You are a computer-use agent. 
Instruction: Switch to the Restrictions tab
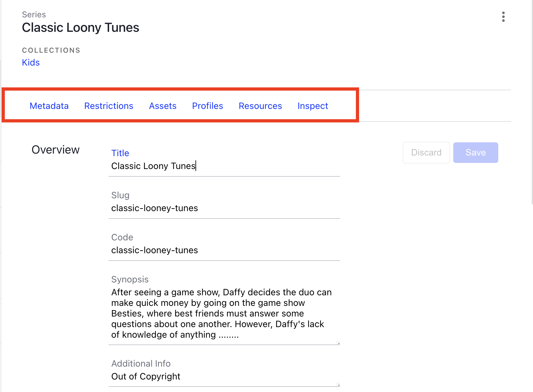109,106
